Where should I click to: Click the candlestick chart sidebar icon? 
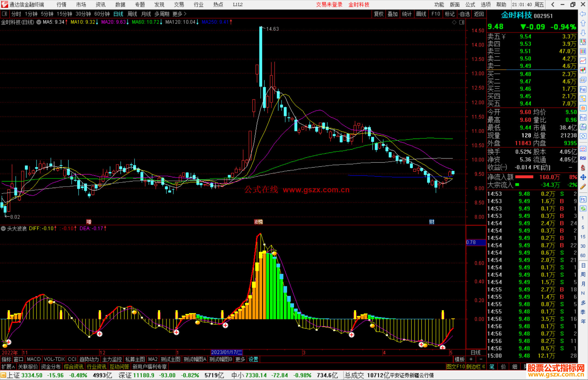[583, 70]
